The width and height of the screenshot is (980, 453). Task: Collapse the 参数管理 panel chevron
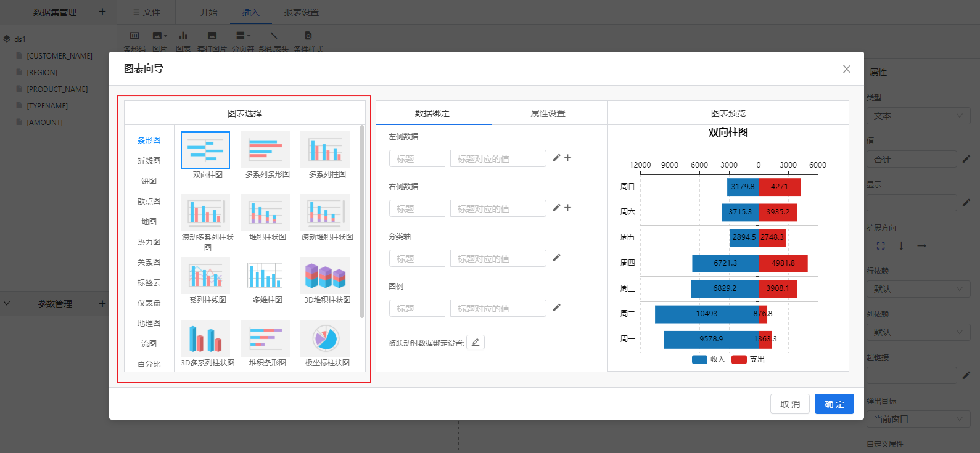(7, 303)
